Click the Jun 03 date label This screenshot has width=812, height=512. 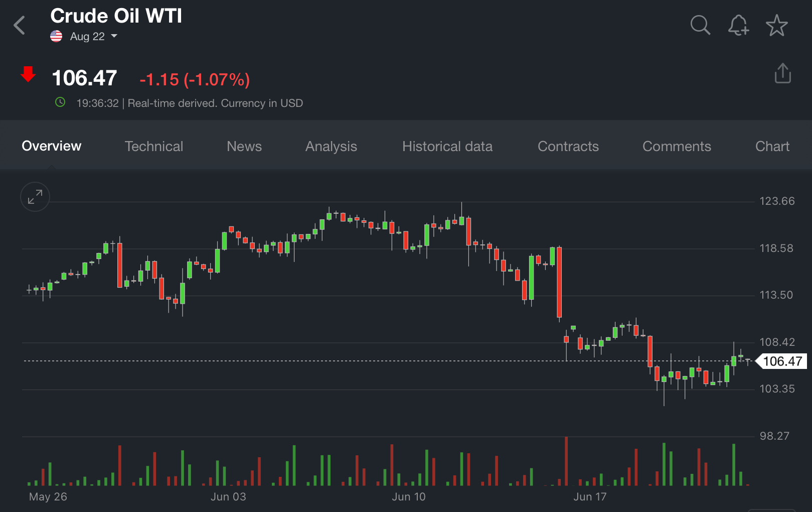228,497
